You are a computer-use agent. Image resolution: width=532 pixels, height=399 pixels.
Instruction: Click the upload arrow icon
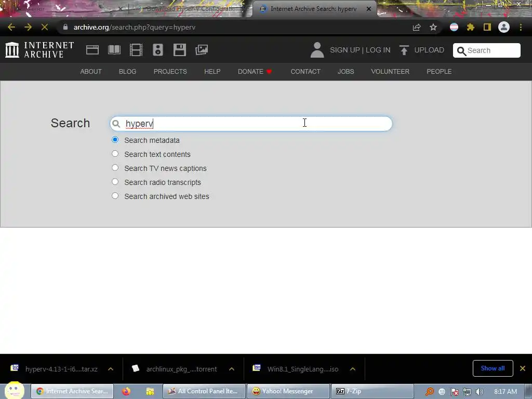(x=404, y=50)
